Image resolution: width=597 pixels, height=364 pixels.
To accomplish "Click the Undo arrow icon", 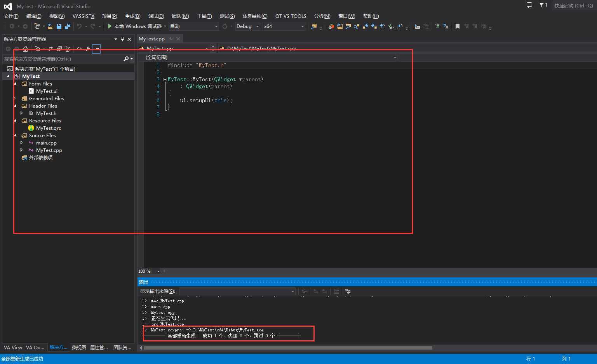I will pyautogui.click(x=79, y=26).
